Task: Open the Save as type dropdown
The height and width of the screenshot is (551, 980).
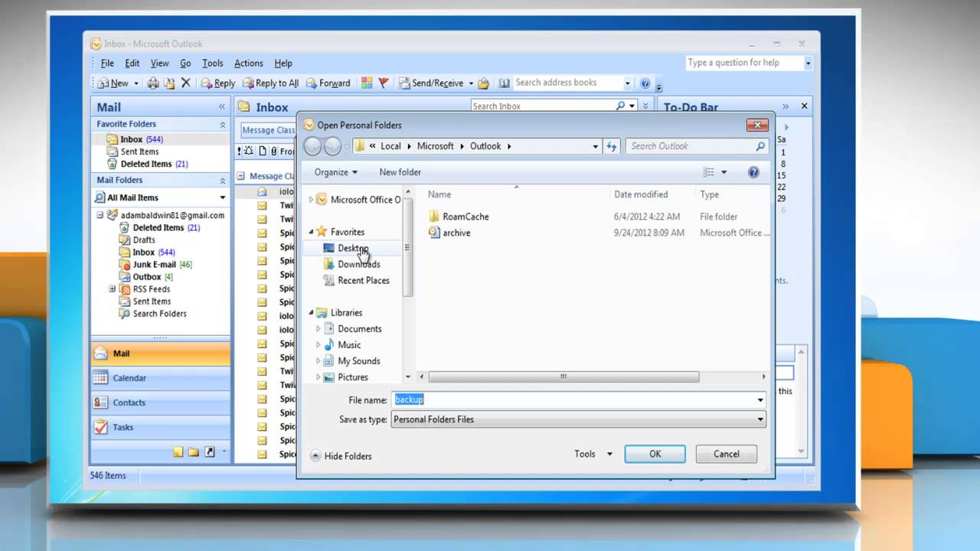Action: coord(759,419)
